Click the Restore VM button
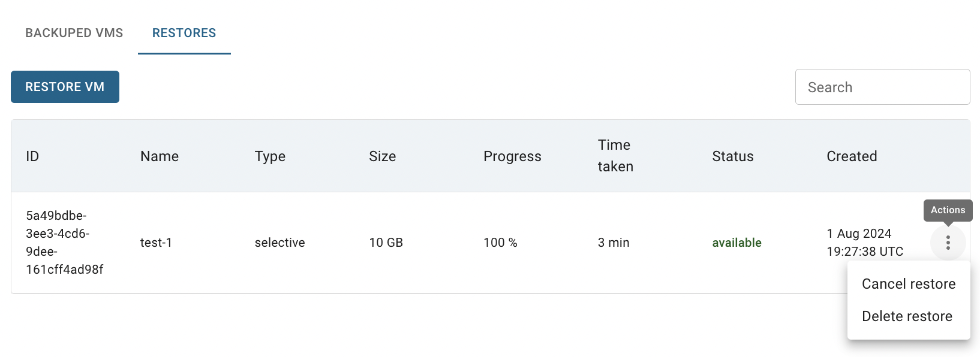 [65, 87]
